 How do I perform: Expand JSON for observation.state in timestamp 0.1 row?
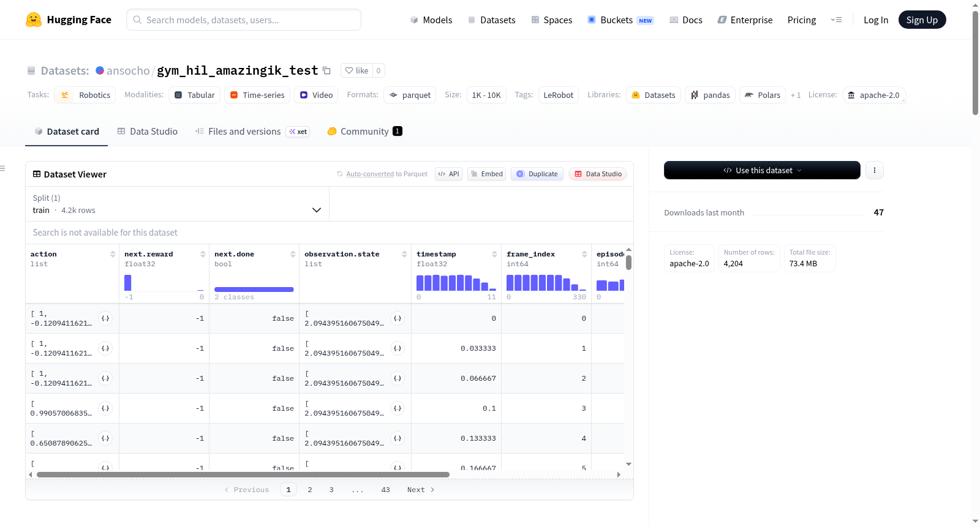(x=398, y=408)
